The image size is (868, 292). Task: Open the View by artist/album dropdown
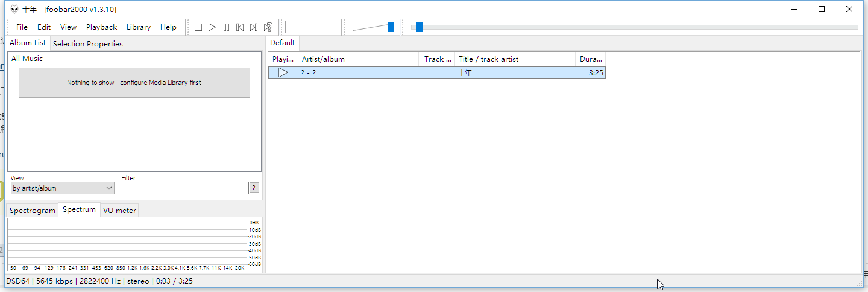click(62, 188)
